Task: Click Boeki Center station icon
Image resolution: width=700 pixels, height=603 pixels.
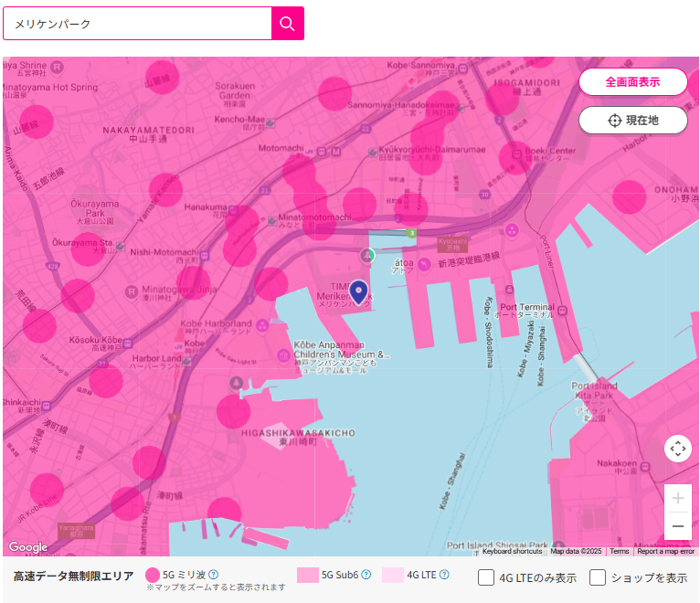Action: [517, 154]
